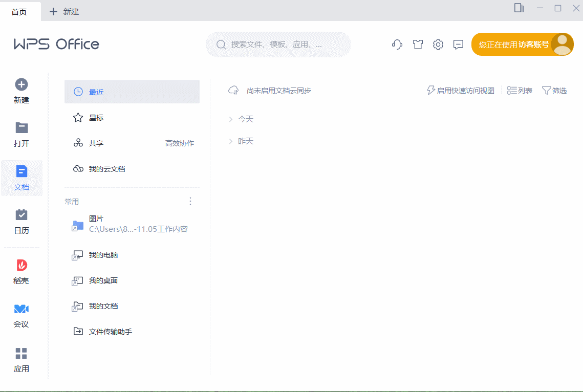This screenshot has width=583, height=392.
Task: Click the window layout switch icon
Action: [519, 8]
